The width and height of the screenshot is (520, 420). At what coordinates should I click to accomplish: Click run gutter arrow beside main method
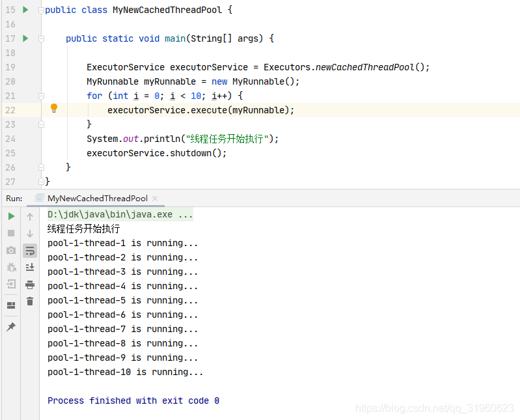pos(25,38)
